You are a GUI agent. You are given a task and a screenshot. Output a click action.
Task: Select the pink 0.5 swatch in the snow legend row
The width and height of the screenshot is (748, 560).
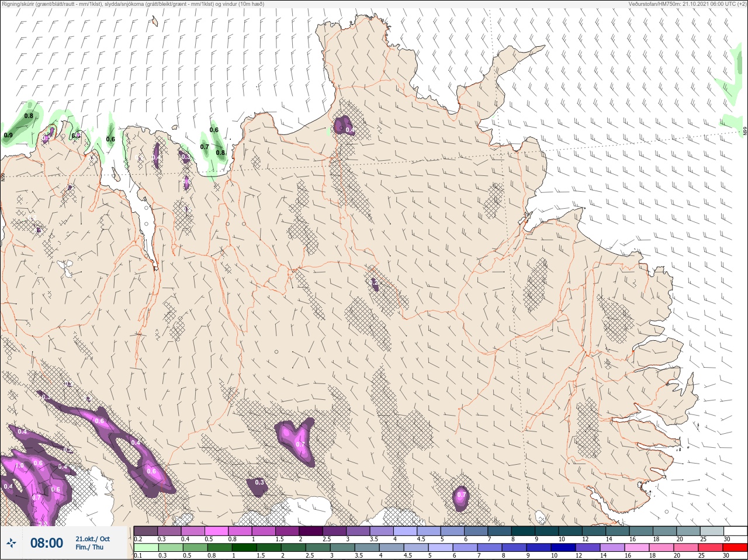coord(216,531)
